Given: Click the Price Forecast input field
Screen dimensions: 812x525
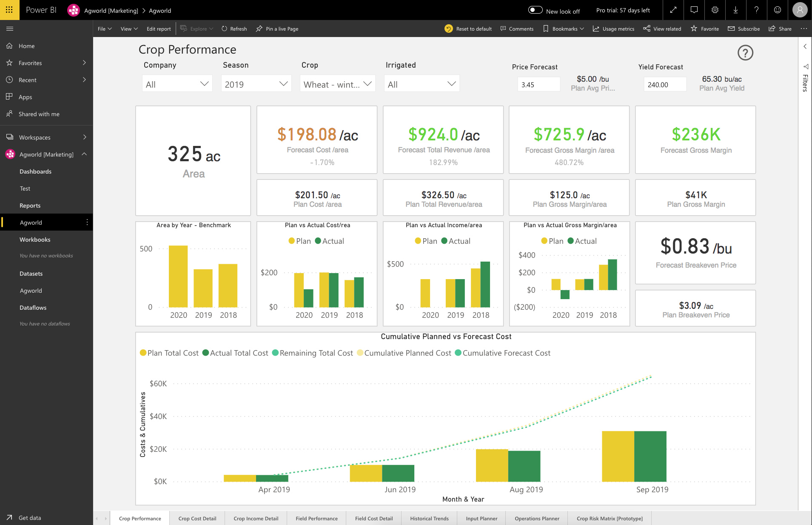Looking at the screenshot, I should pos(538,84).
